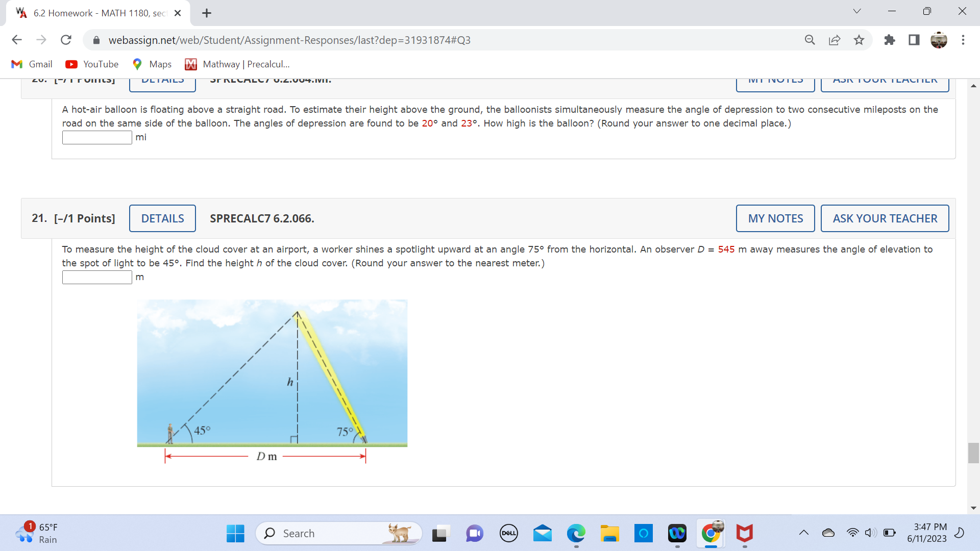Screen dimensions: 980x551
Task: Click the answer field for the cloud height question
Action: [x=96, y=277]
